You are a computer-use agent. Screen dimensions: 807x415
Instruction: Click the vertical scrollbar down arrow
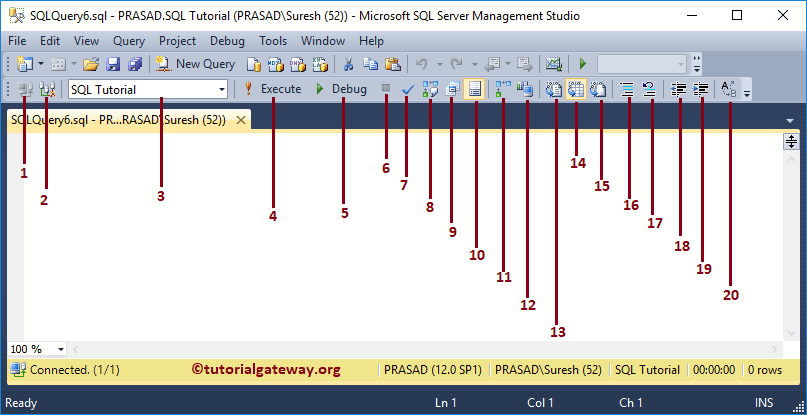pyautogui.click(x=791, y=333)
